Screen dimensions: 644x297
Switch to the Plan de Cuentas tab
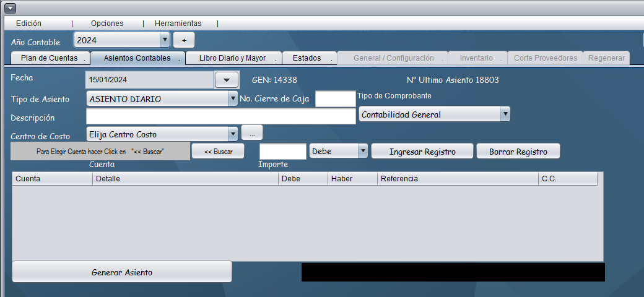[x=50, y=58]
